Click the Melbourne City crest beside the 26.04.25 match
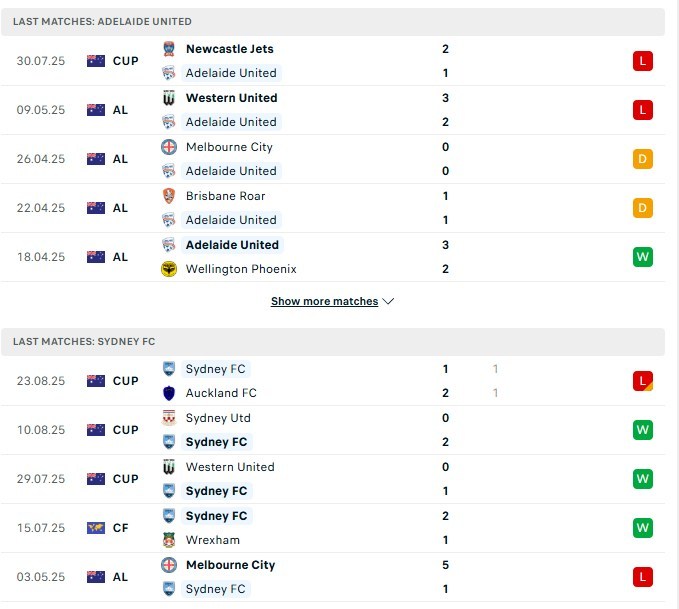Screen dimensions: 679x609 click(x=169, y=147)
